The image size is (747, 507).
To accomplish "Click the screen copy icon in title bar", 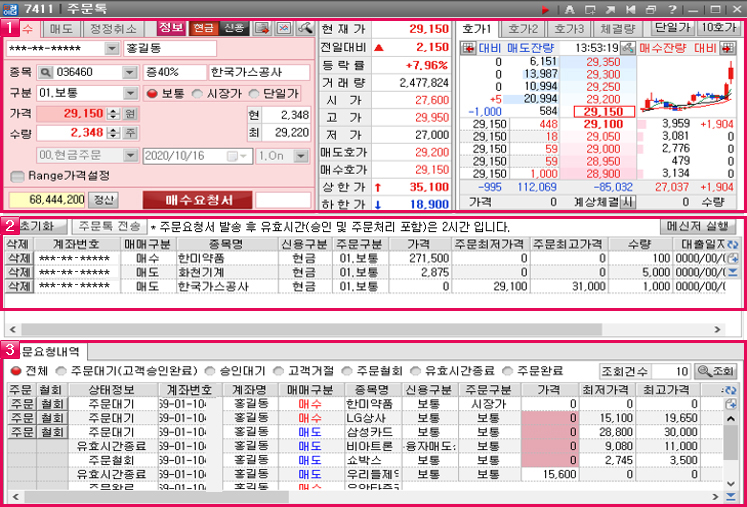I will pos(590,9).
